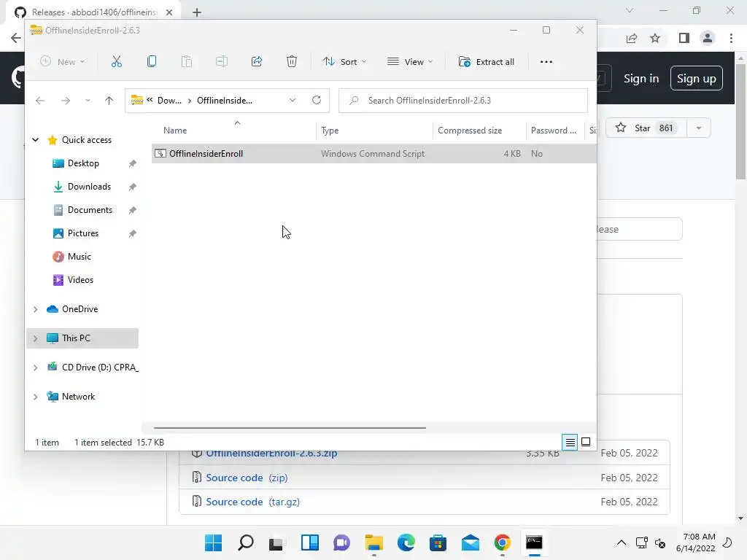Open the Chrome side panel icon

click(x=684, y=38)
